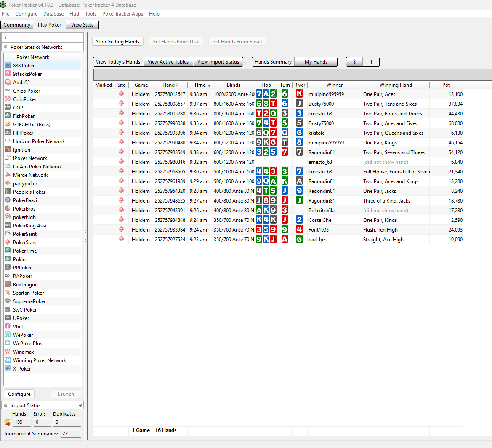This screenshot has height=448, width=492.
Task: Sort by the Winner column header
Action: (335, 85)
